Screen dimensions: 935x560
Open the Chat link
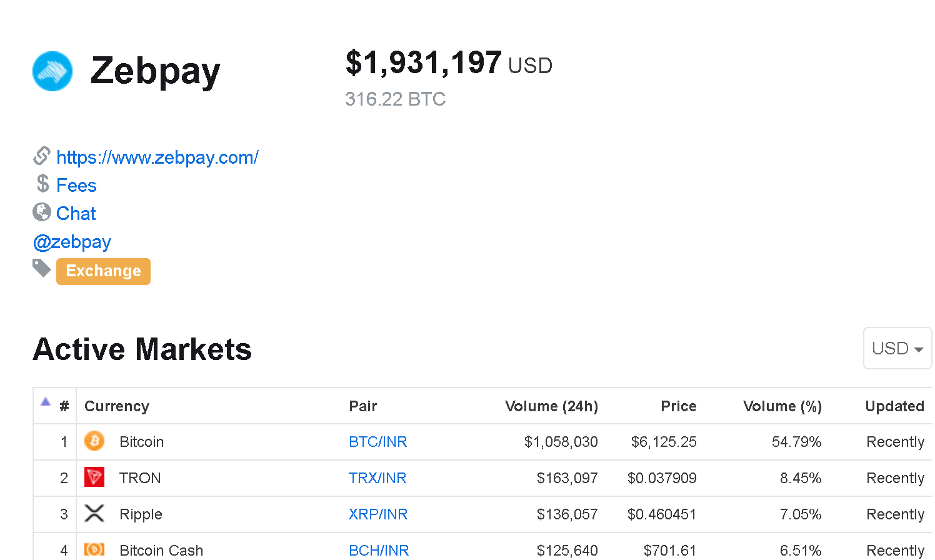[x=76, y=214]
